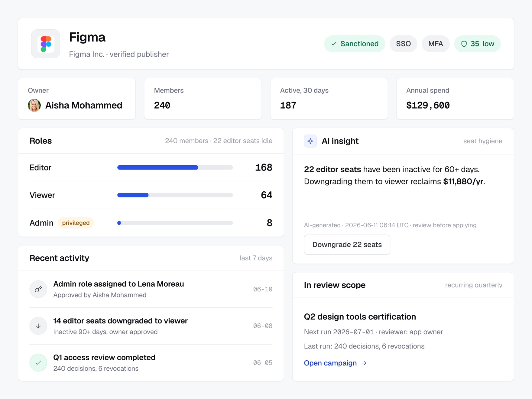The image size is (532, 399).
Task: Click 'Q1 access review completed' entry
Action: click(104, 358)
